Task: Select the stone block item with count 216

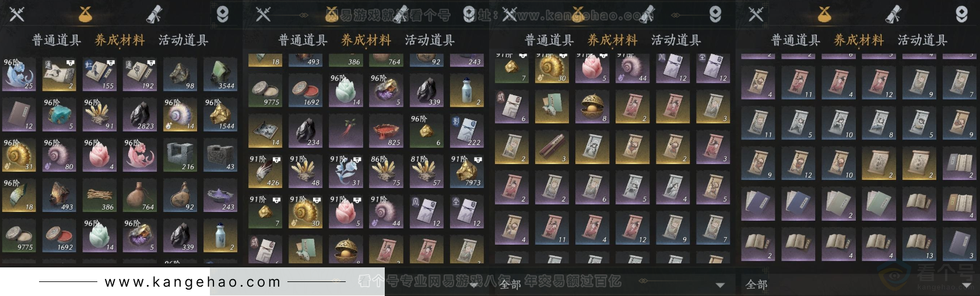Action: click(180, 155)
